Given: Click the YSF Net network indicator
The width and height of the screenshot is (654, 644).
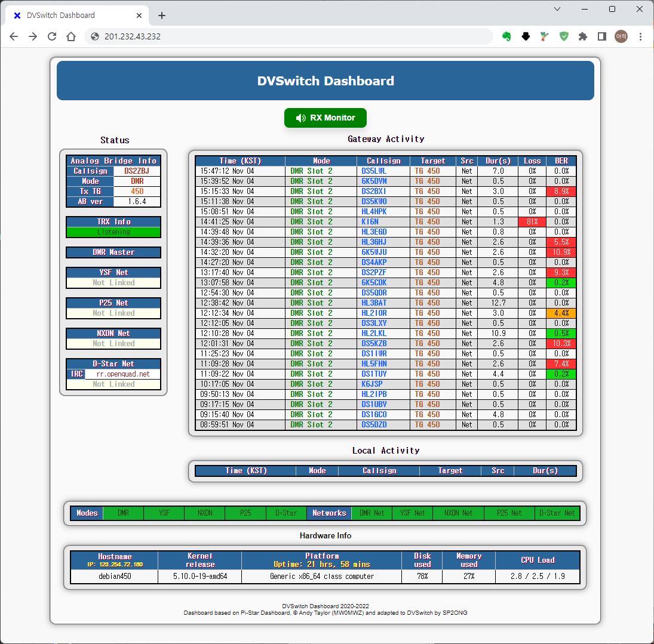Looking at the screenshot, I should click(x=413, y=513).
